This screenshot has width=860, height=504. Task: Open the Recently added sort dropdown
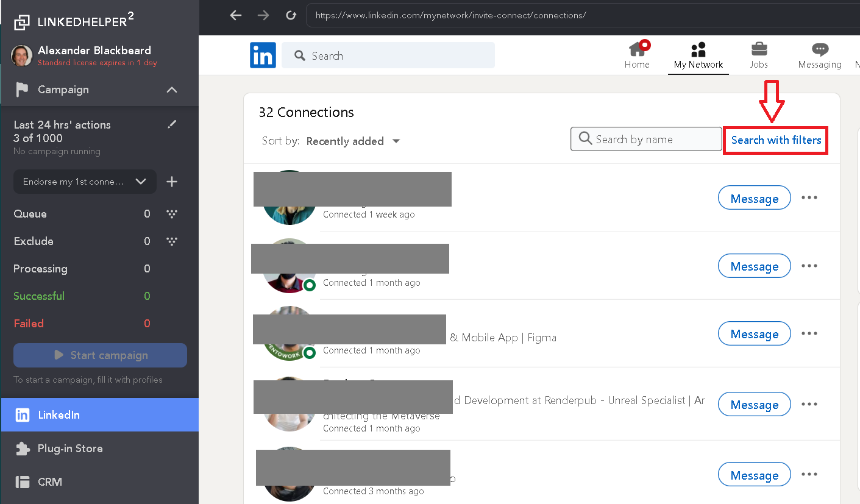(353, 141)
